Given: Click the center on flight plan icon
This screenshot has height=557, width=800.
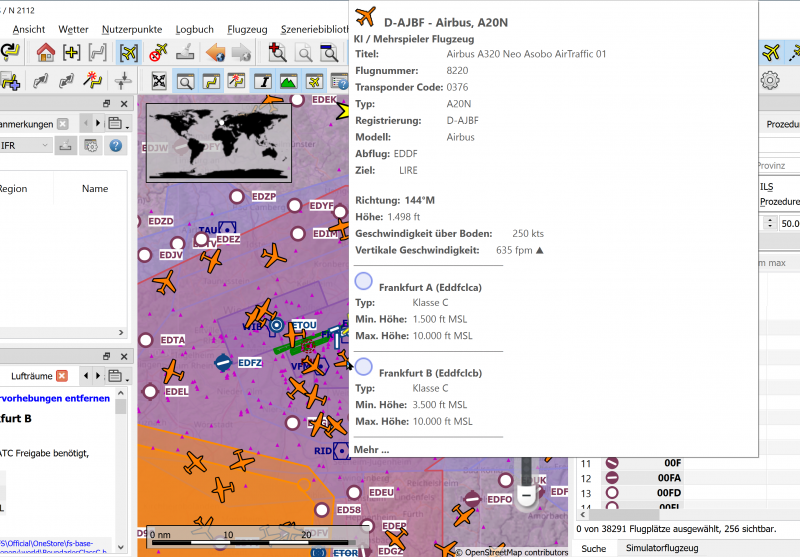Looking at the screenshot, I should [97, 52].
